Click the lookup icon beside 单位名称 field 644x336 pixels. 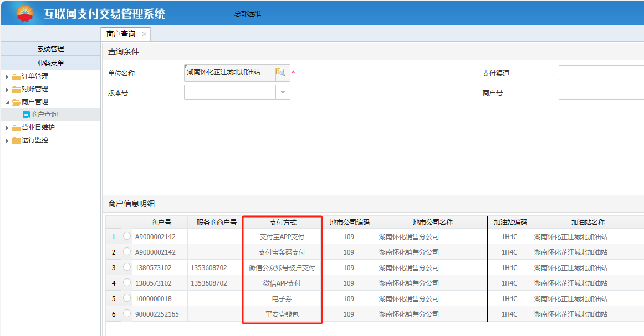point(280,73)
